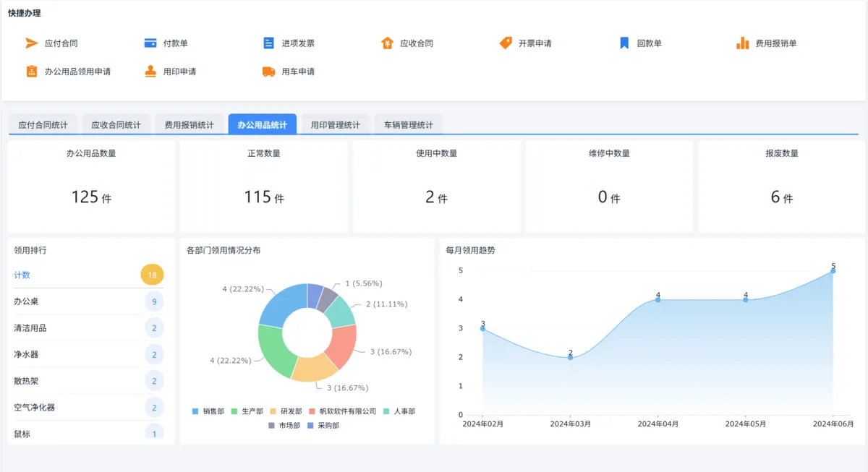
Task: Click the 2024年06月 data point
Action: tap(833, 270)
